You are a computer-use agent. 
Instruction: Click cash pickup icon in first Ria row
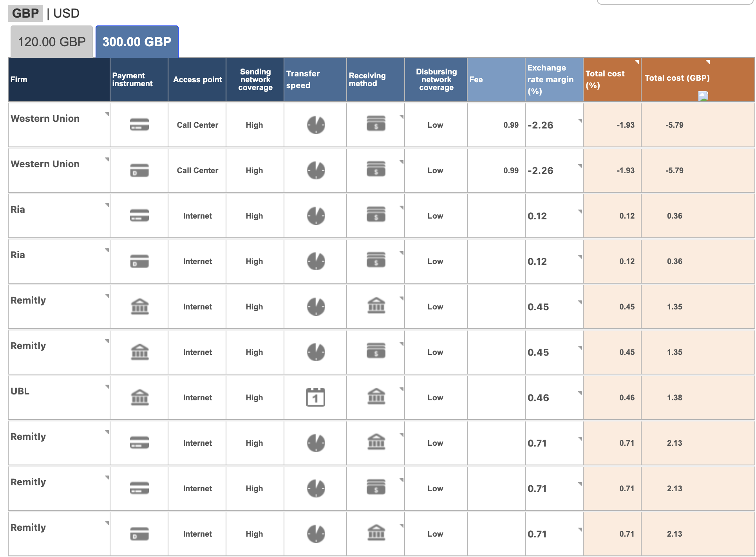pyautogui.click(x=376, y=214)
